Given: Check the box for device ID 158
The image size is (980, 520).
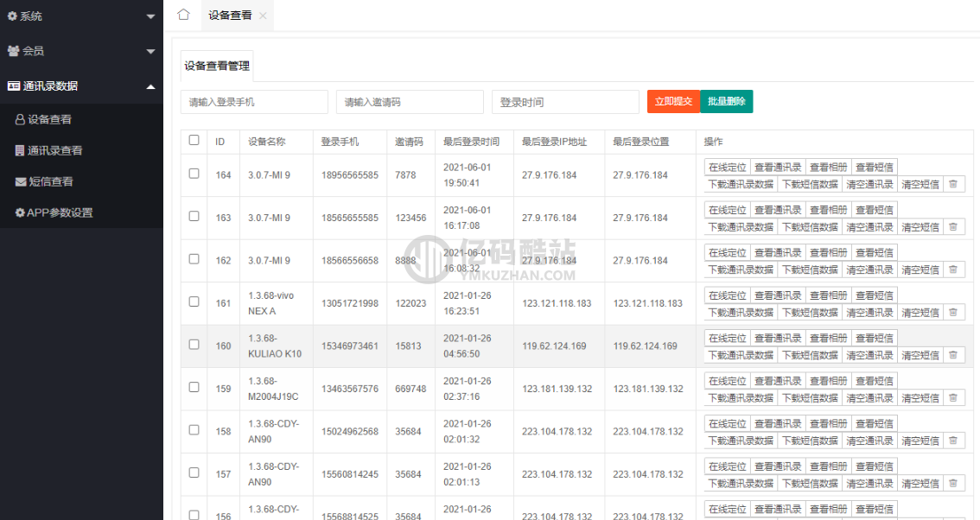Looking at the screenshot, I should [x=194, y=430].
